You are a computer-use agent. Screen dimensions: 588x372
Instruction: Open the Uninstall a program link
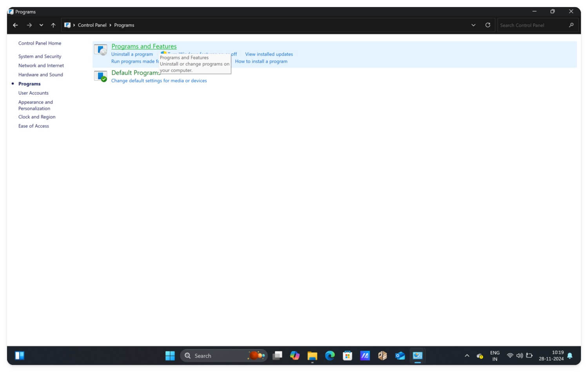[132, 54]
